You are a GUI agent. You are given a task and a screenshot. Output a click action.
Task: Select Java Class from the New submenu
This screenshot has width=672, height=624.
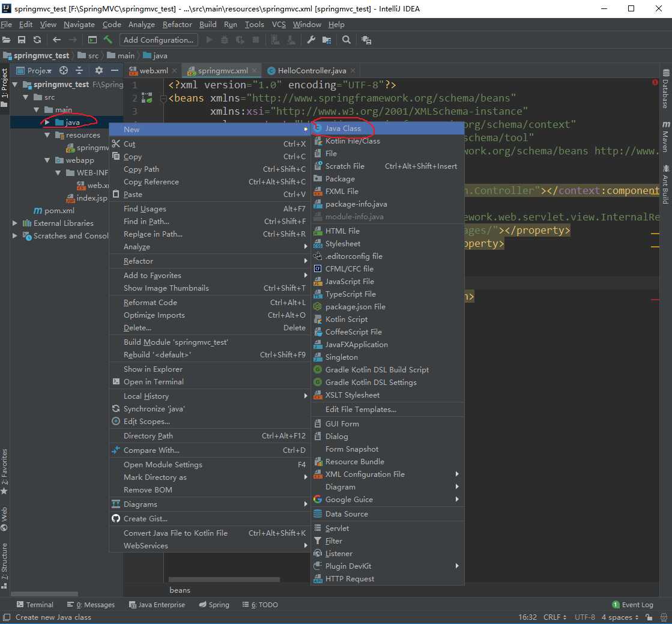click(387, 128)
